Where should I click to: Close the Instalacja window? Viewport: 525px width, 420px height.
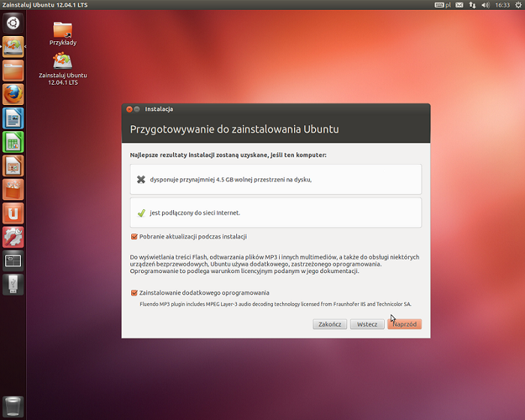pyautogui.click(x=129, y=109)
